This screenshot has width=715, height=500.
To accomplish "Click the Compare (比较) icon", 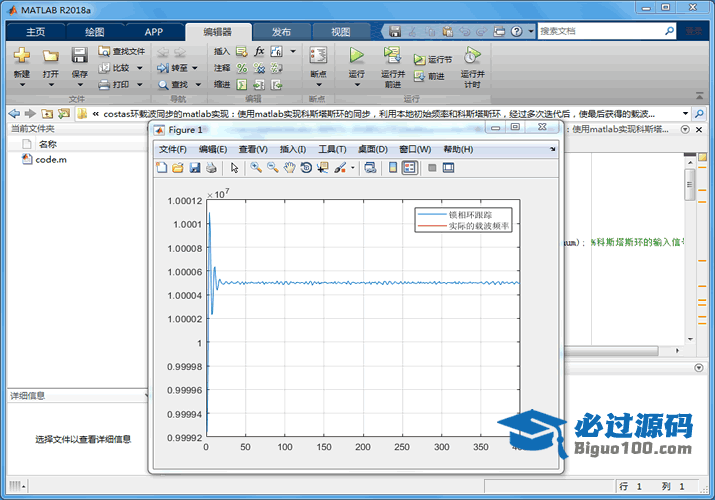I will coord(104,68).
